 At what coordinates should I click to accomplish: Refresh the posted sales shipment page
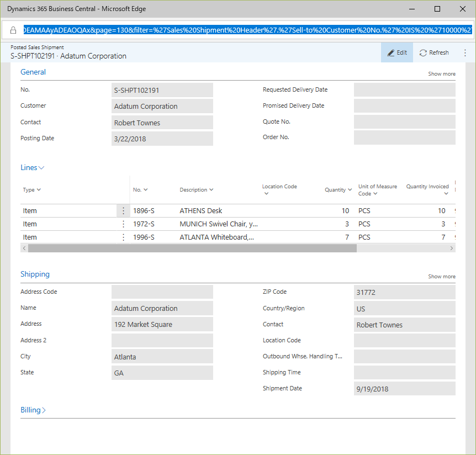click(x=434, y=53)
